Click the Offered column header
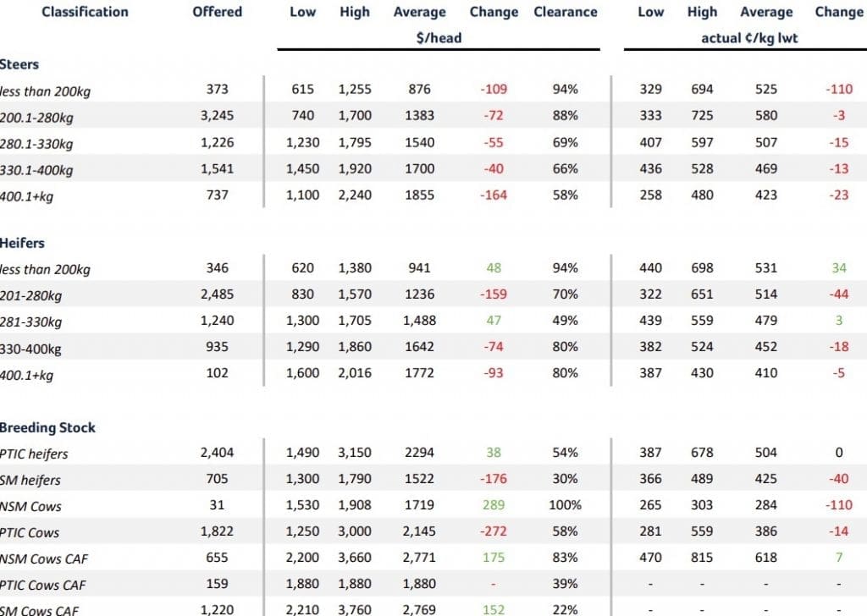The width and height of the screenshot is (867, 616). point(218,12)
